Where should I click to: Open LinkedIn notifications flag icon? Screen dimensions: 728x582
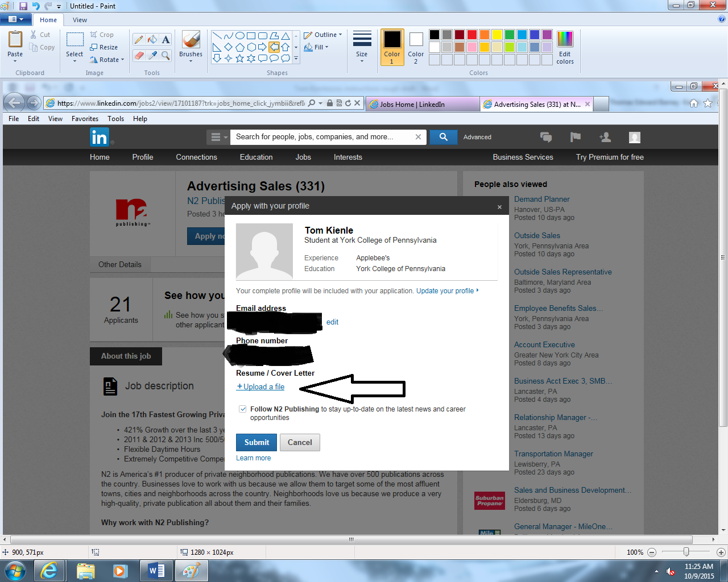tap(576, 137)
